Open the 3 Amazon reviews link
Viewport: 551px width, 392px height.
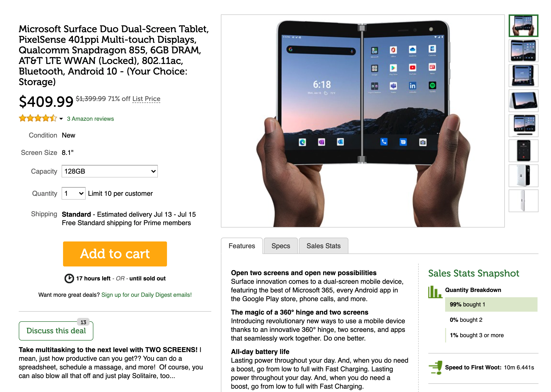click(x=90, y=119)
